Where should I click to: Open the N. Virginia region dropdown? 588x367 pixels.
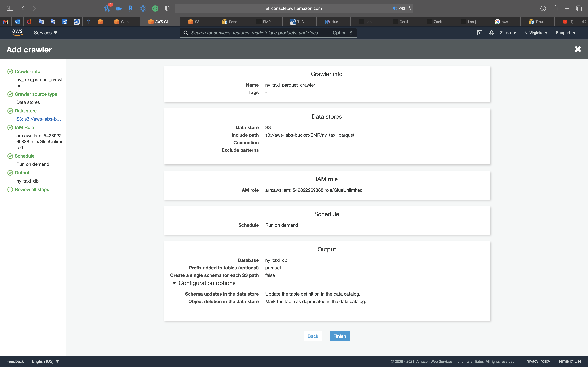[536, 33]
